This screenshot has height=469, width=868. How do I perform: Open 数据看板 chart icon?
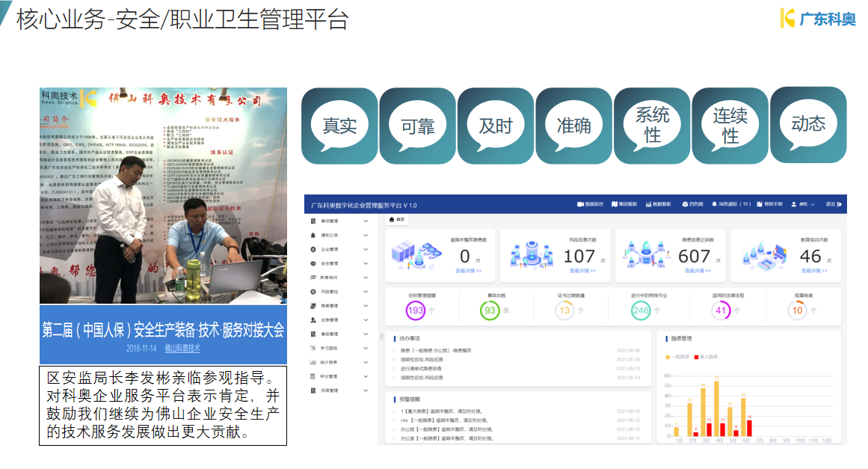tap(647, 204)
